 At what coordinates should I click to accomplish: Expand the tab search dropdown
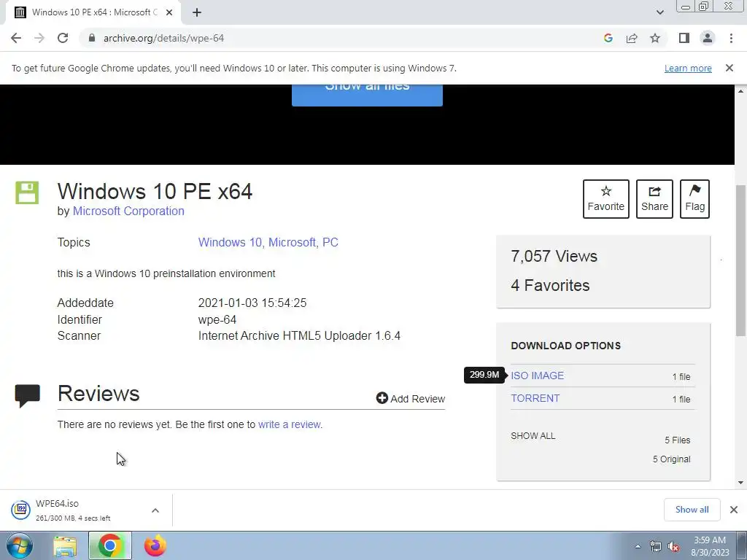tap(659, 12)
